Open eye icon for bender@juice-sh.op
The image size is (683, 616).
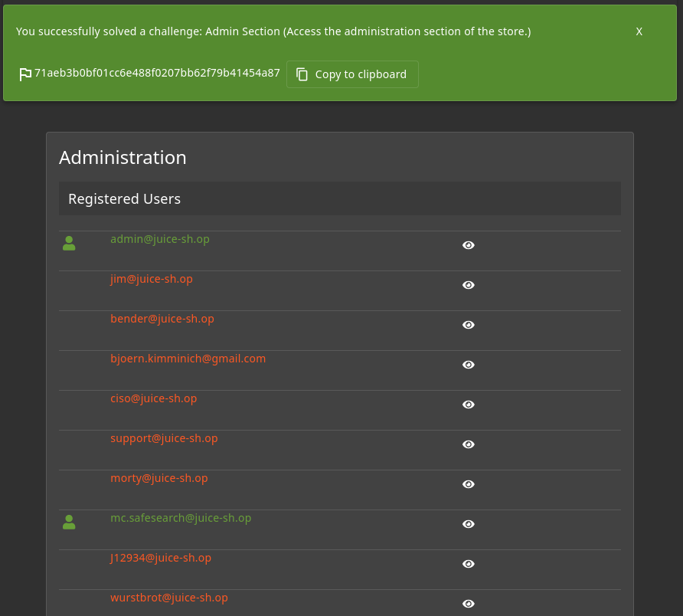[469, 325]
